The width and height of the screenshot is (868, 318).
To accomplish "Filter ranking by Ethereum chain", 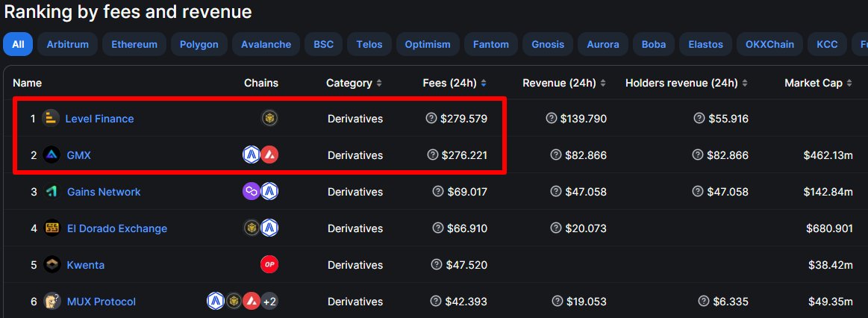I will (x=134, y=44).
